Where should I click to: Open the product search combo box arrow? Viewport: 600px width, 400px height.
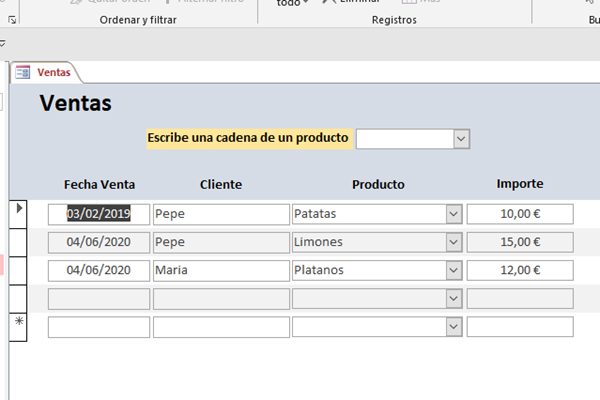click(461, 139)
